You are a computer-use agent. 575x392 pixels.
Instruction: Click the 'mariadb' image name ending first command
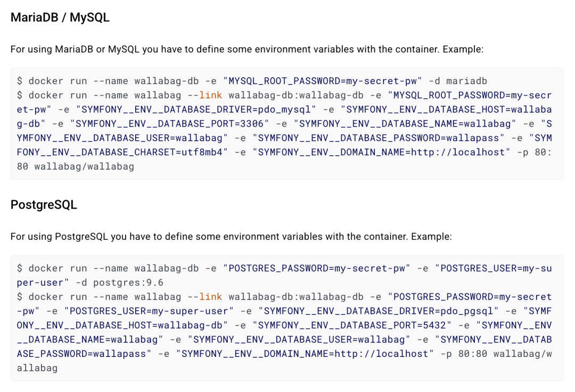coord(466,81)
